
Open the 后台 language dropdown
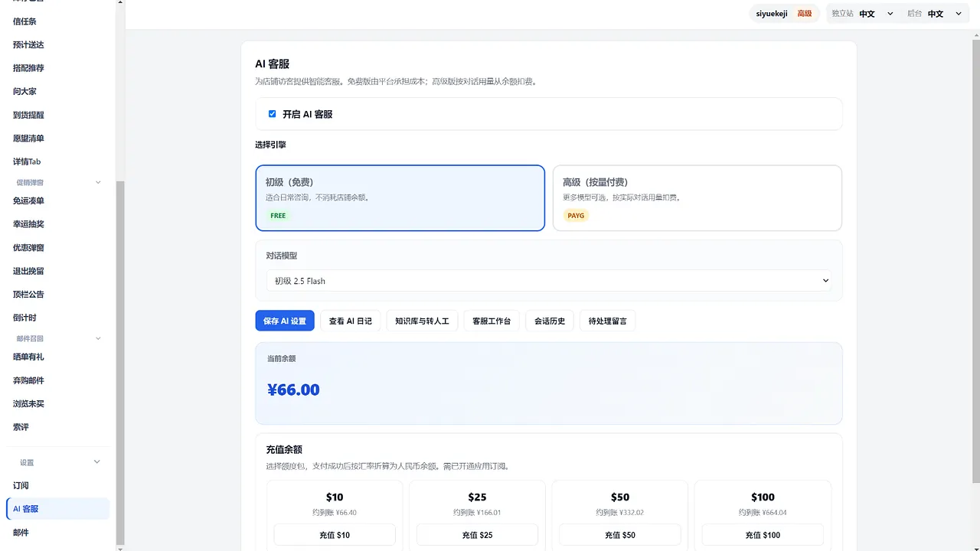(x=945, y=14)
